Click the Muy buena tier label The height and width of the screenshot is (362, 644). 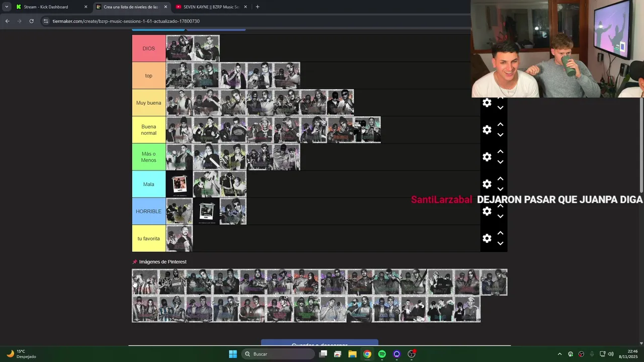click(x=149, y=103)
